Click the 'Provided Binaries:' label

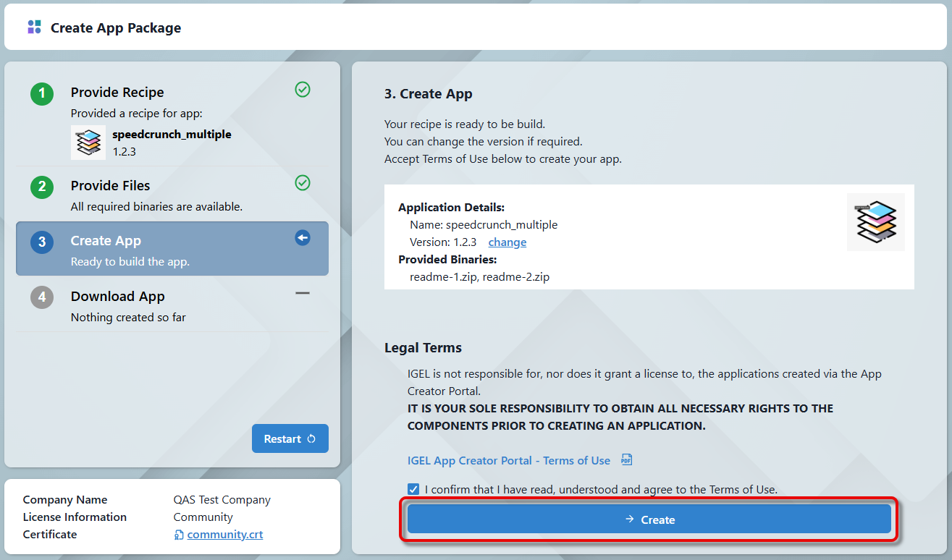(x=447, y=260)
